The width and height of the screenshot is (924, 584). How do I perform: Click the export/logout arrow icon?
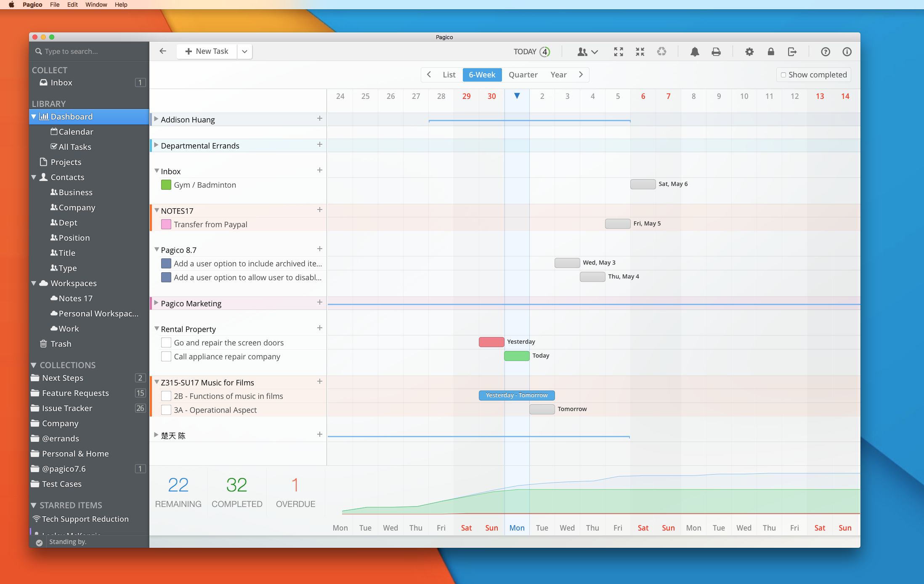click(792, 52)
